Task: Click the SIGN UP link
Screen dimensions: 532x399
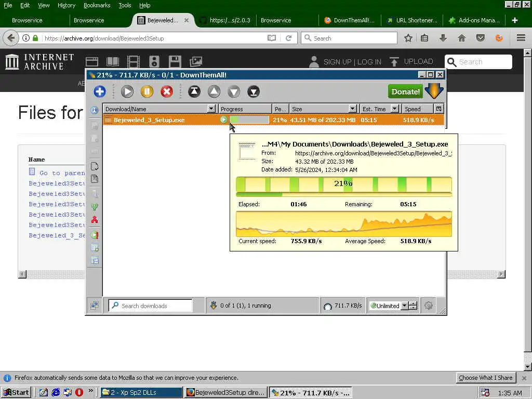Action: point(338,62)
